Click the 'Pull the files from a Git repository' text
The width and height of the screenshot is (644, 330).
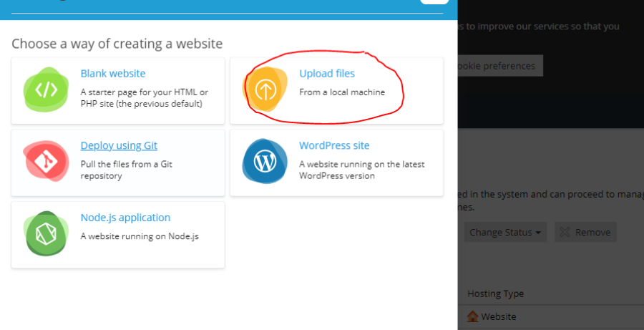126,170
